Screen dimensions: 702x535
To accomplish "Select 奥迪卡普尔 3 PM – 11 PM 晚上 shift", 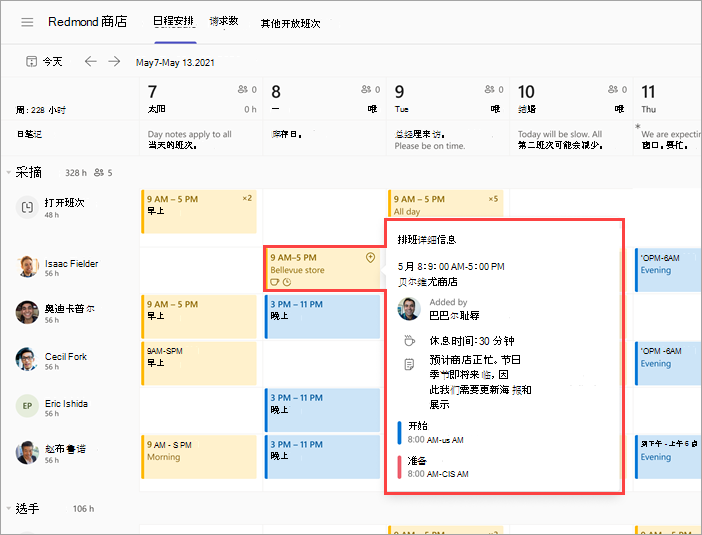I will (322, 317).
